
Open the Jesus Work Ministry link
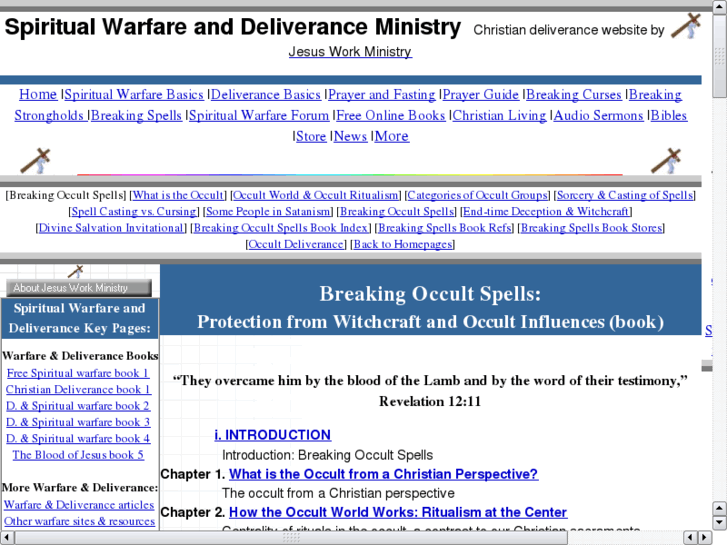350,51
